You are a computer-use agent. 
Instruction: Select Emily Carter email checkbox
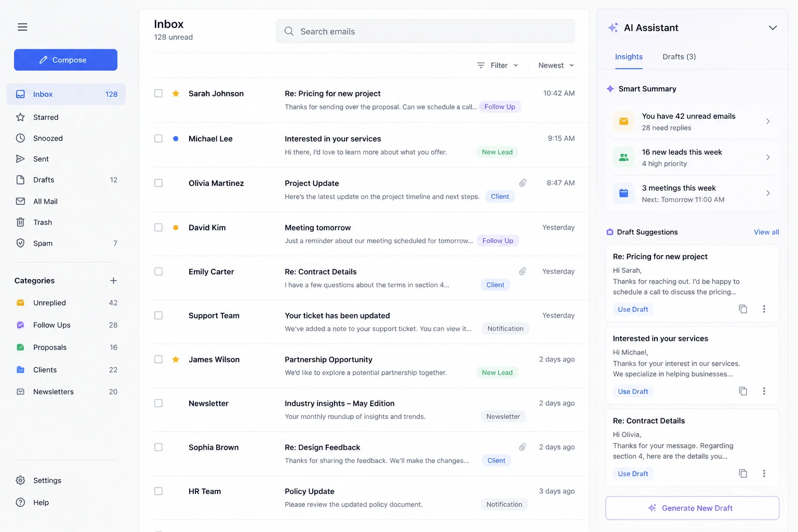click(158, 272)
